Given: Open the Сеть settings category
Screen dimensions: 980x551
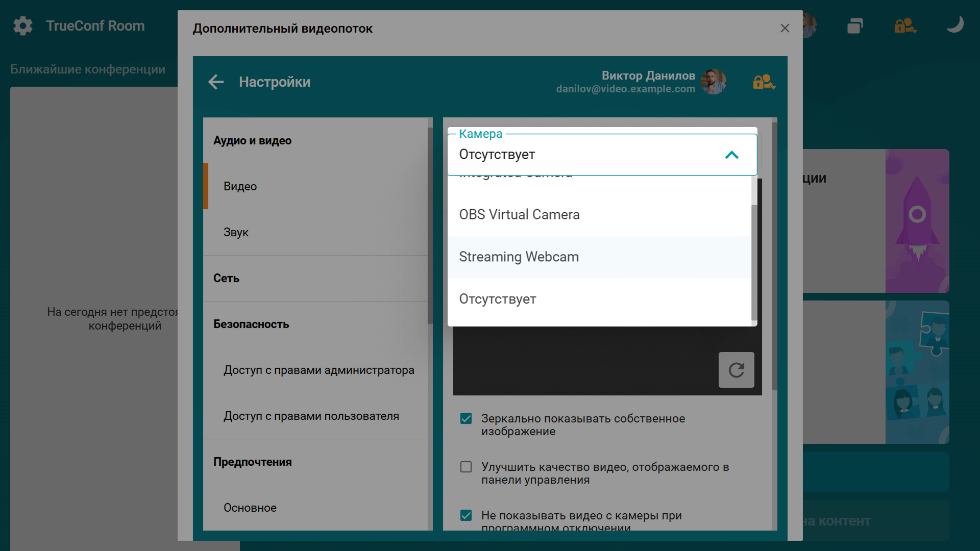Looking at the screenshot, I should [315, 278].
